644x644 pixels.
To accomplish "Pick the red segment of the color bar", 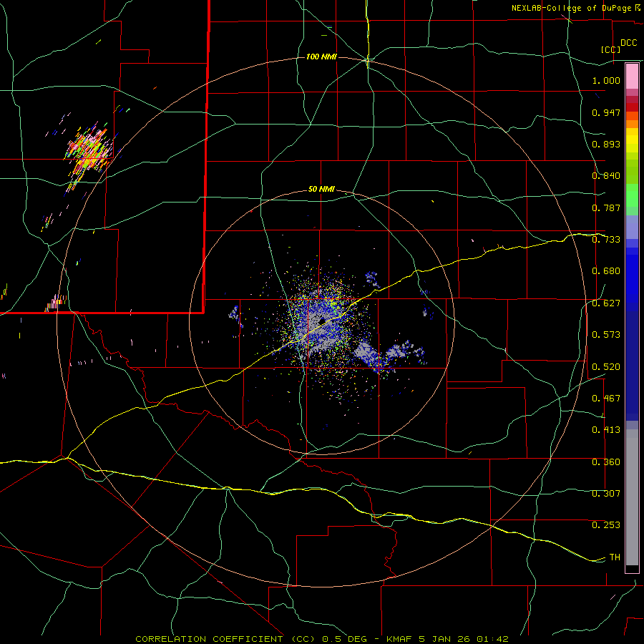I will point(632,107).
